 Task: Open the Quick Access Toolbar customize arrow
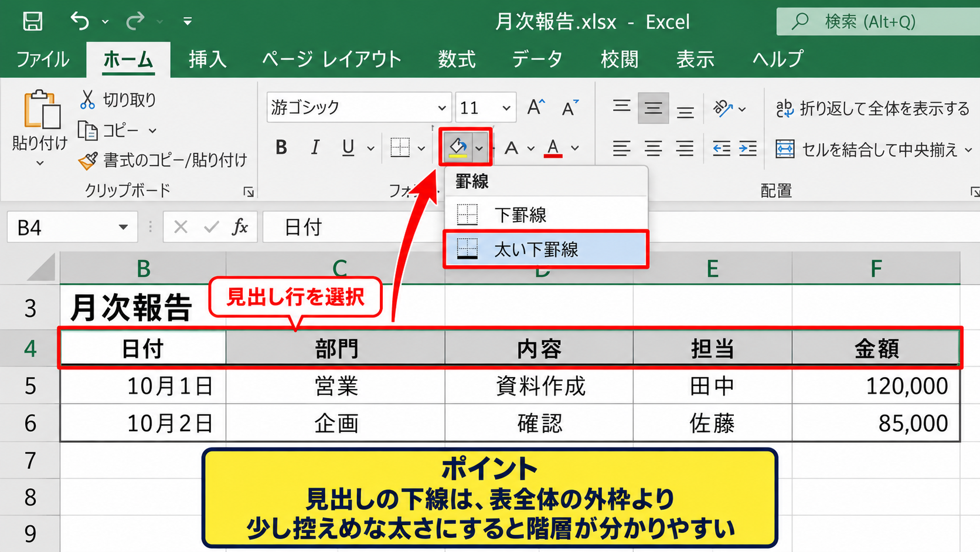pos(188,22)
